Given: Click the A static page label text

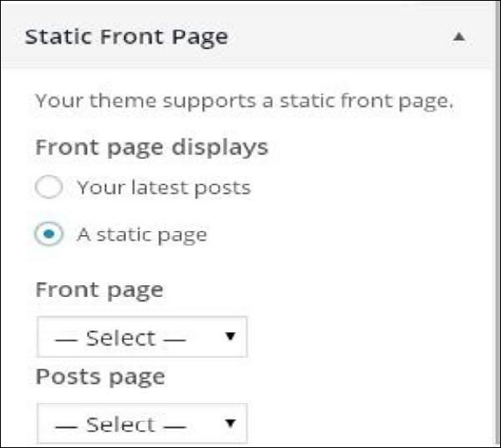Looking at the screenshot, I should coord(142,234).
